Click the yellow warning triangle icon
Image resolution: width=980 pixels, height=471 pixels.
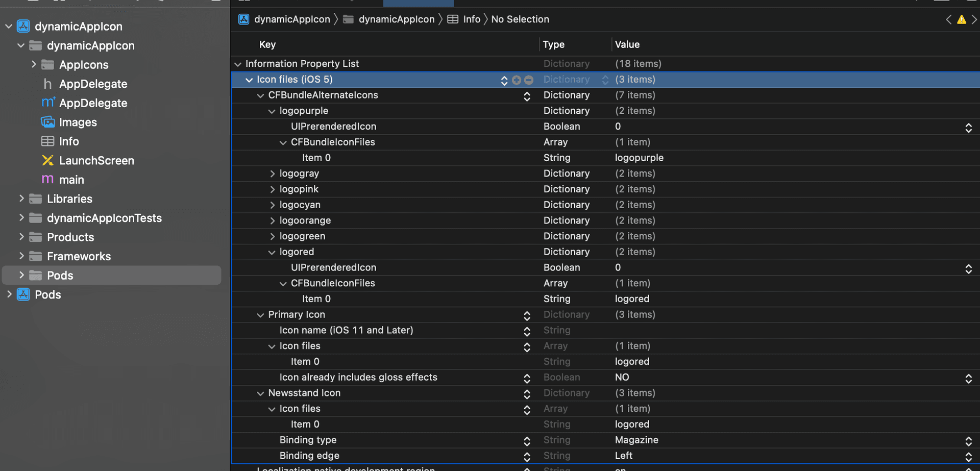(x=961, y=20)
